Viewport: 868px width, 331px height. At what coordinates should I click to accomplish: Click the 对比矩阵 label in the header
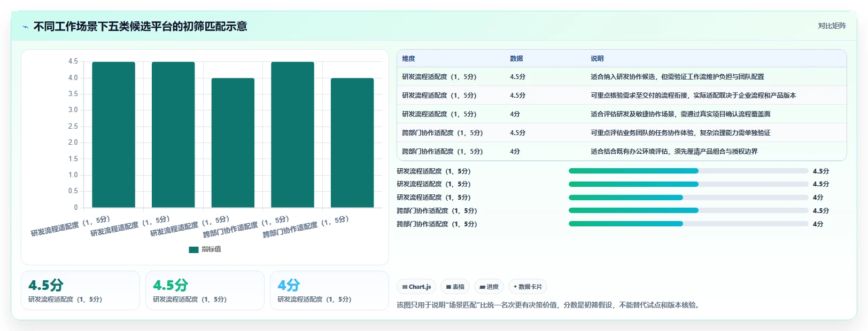[832, 26]
